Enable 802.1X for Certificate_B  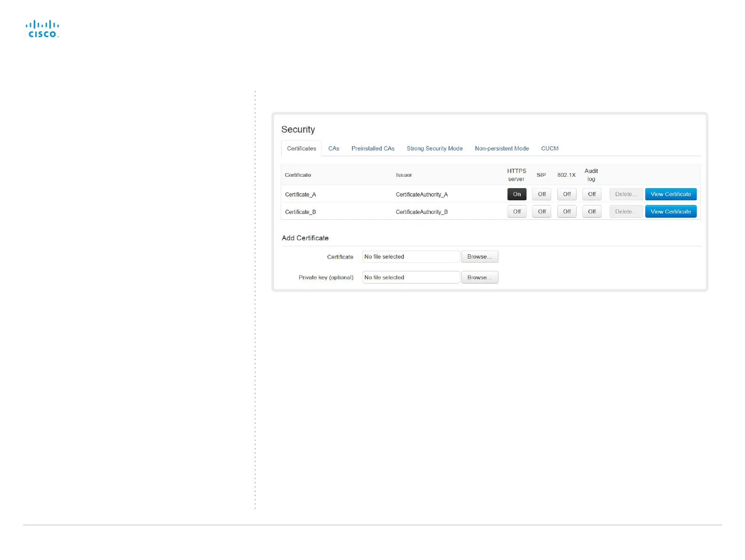click(567, 212)
